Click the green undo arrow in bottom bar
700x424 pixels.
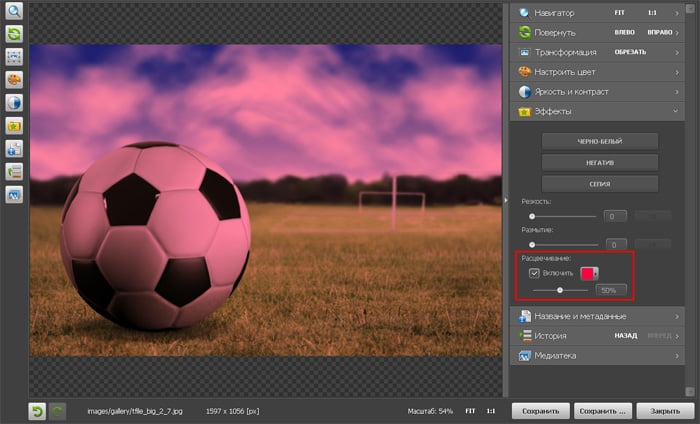[37, 411]
